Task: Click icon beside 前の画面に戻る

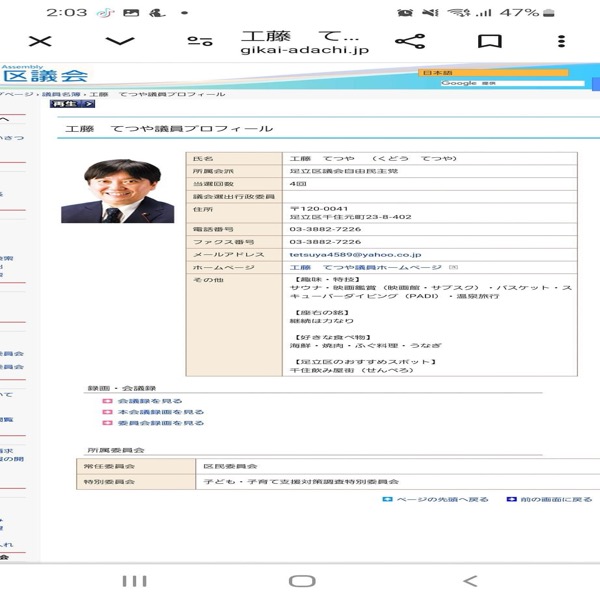Action: click(x=512, y=499)
